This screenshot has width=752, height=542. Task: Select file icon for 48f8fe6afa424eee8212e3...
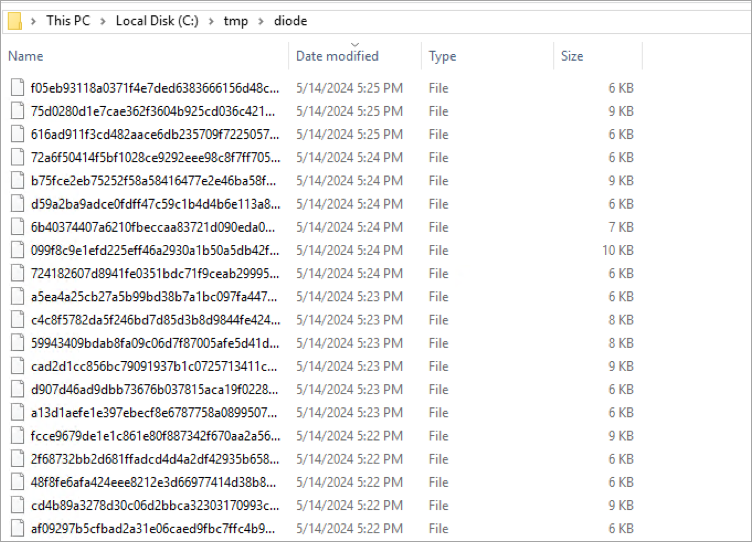[x=18, y=482]
